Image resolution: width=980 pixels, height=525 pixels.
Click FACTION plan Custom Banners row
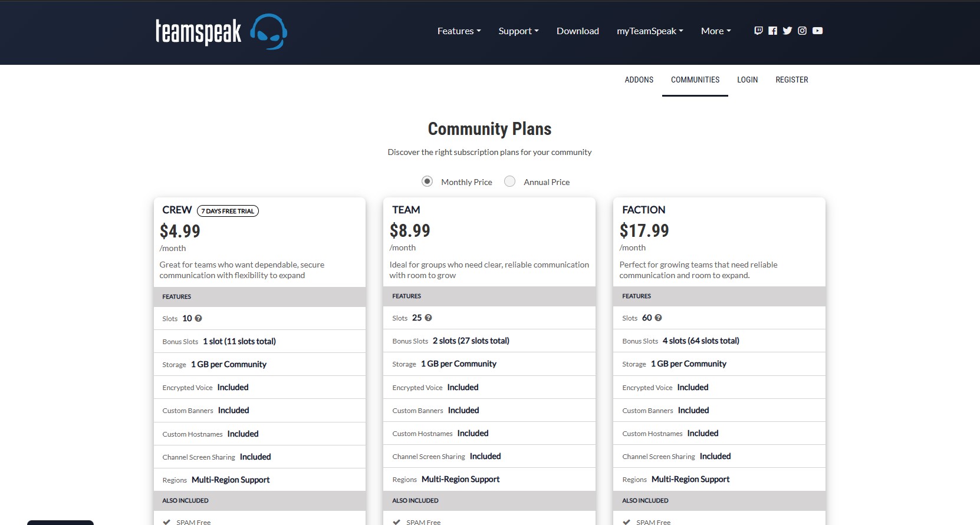pos(719,410)
